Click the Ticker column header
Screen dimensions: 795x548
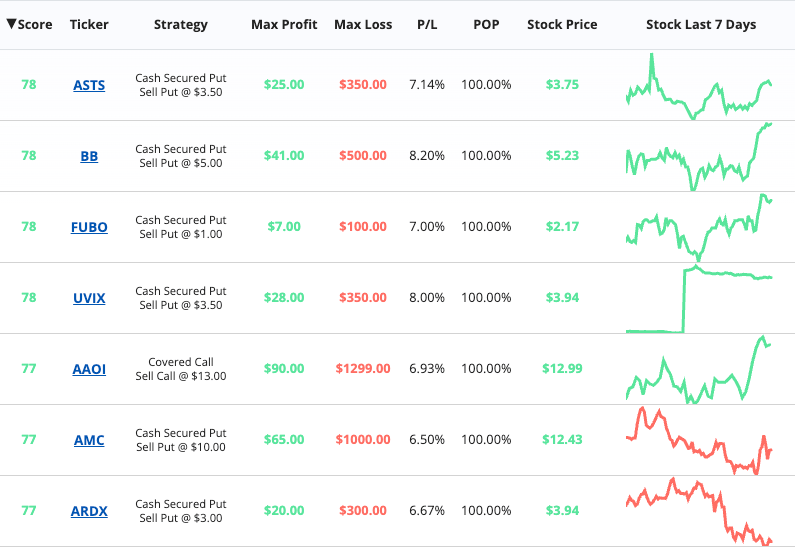[x=89, y=24]
